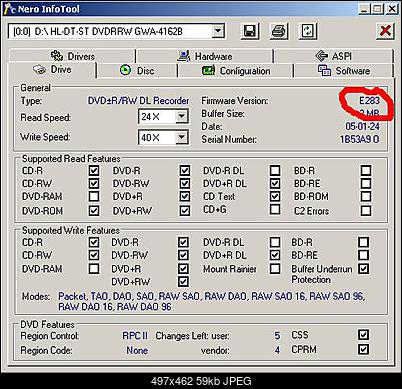
Task: Toggle DVD+R DL read feature checkbox
Action: click(x=275, y=183)
